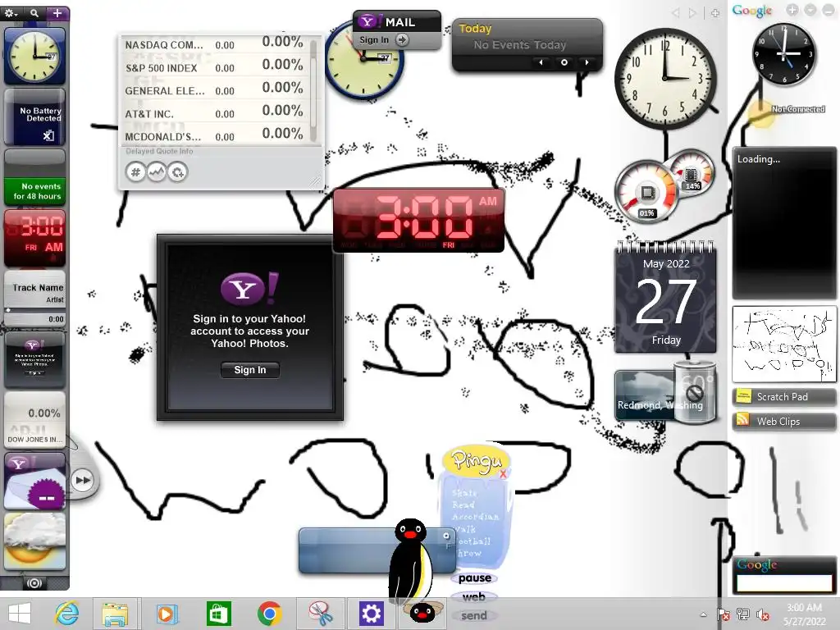Click the purple plus button on widget dock
This screenshot has height=630, width=840.
click(57, 13)
